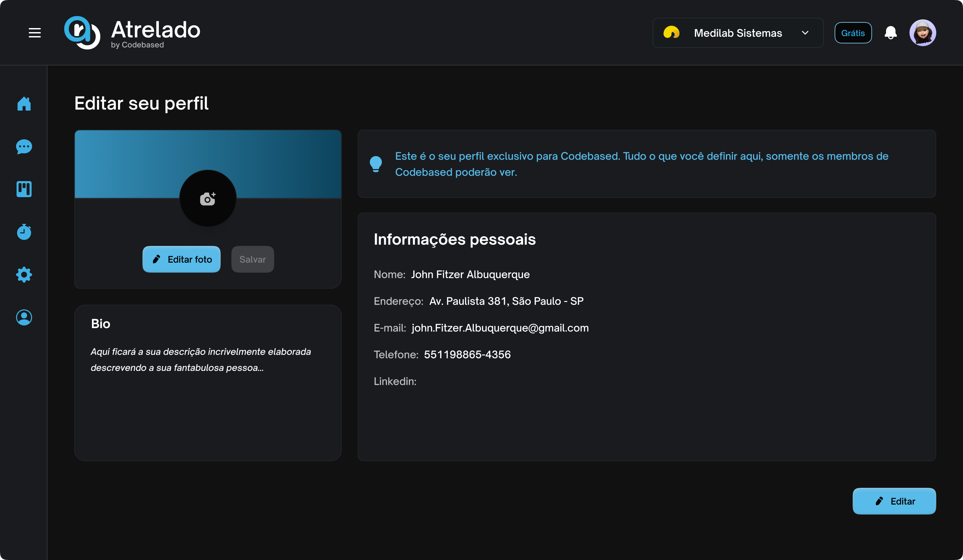Open the kanban board icon
This screenshot has height=560, width=963.
tap(24, 189)
